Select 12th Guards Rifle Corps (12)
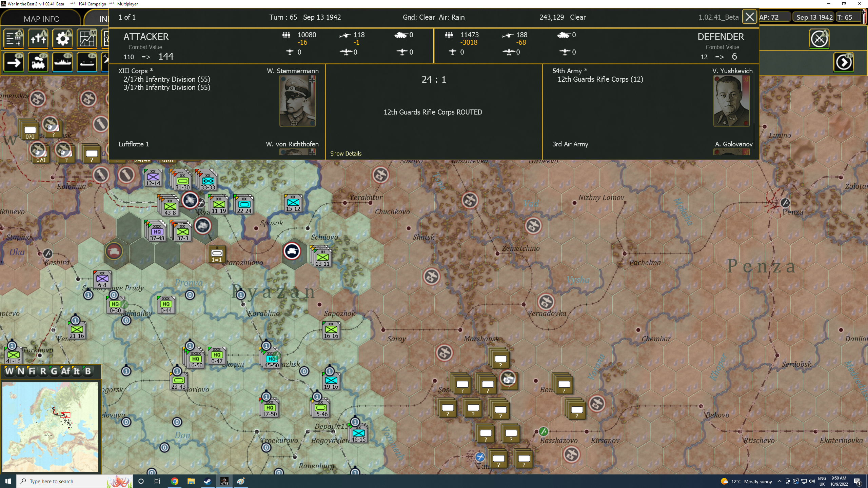Viewport: 868px width, 488px height. coord(600,79)
